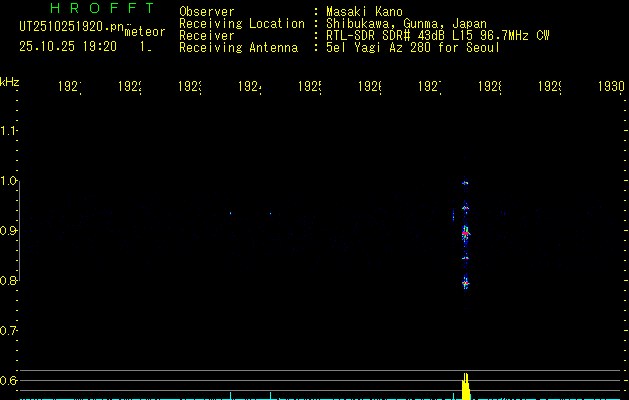Click the 1.0 frequency axis label
Viewport: 629px width, 400px height.
(x=8, y=181)
